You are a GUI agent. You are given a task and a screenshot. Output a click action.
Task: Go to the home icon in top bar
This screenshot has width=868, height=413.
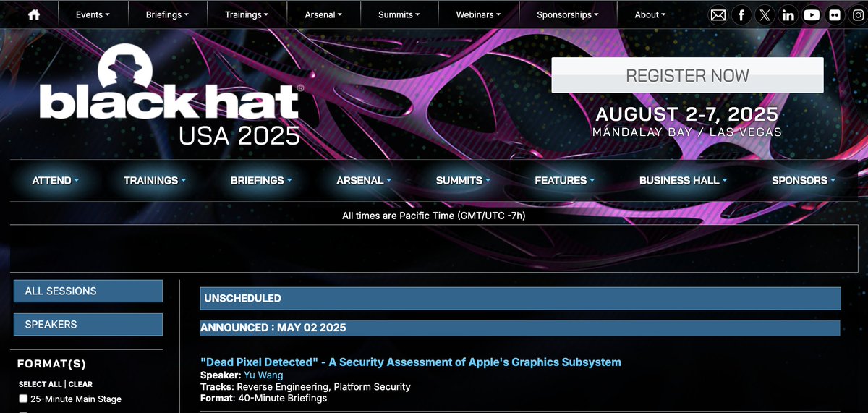coord(33,14)
